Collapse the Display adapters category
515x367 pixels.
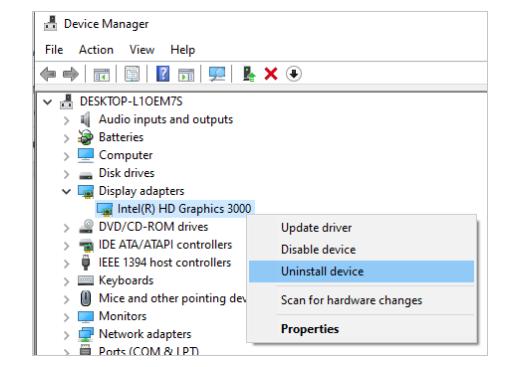tap(67, 191)
